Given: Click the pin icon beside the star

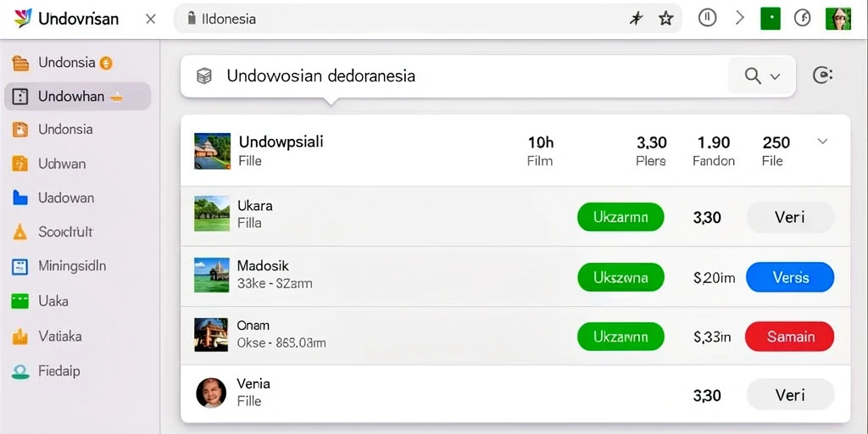Looking at the screenshot, I should pyautogui.click(x=636, y=19).
